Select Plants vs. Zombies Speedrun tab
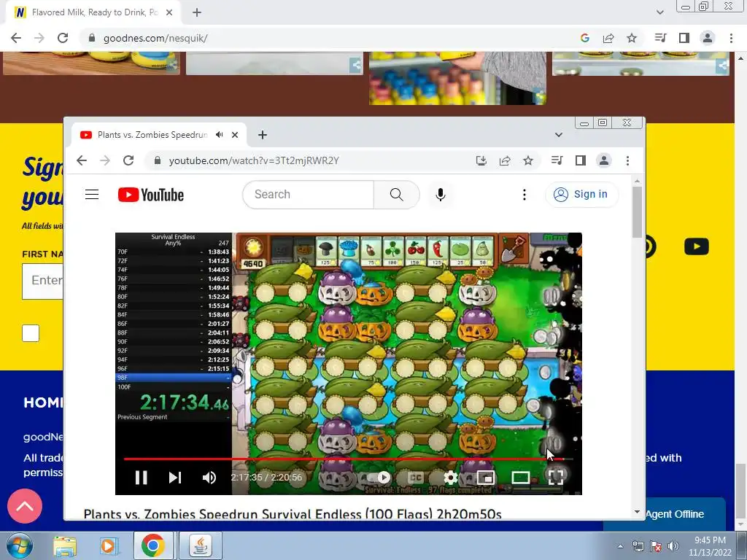Screen dimensions: 747x560 click(158, 135)
